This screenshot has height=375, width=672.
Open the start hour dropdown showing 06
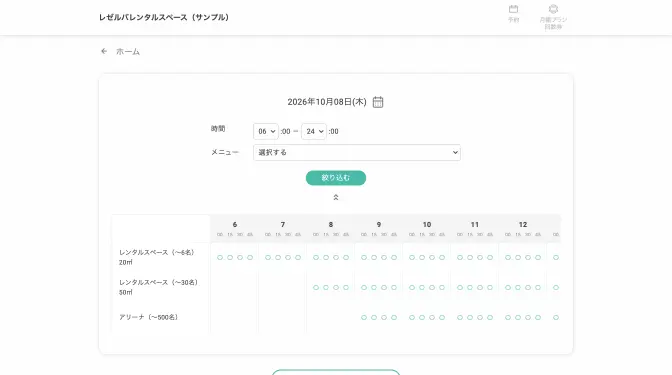(266, 132)
